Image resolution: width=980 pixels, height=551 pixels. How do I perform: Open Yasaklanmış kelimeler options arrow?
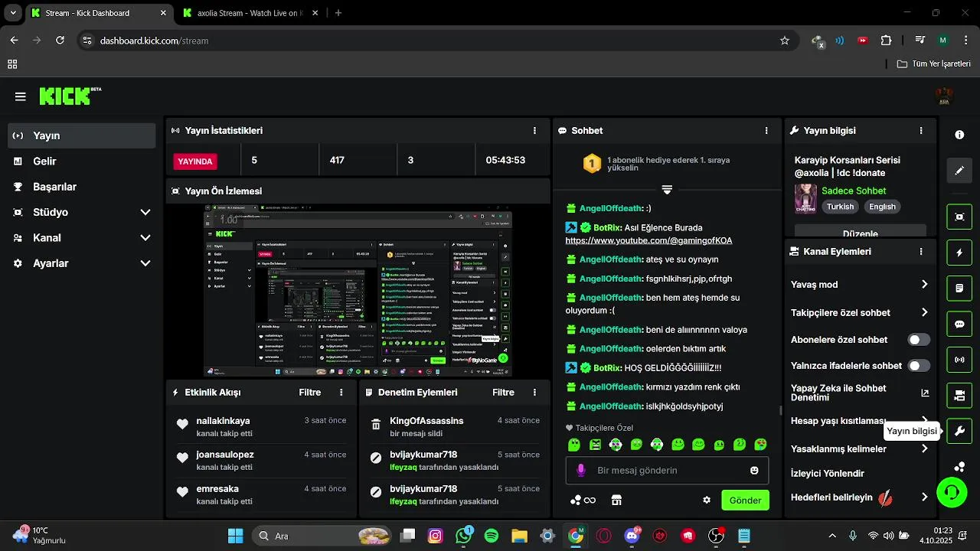pyautogui.click(x=924, y=448)
